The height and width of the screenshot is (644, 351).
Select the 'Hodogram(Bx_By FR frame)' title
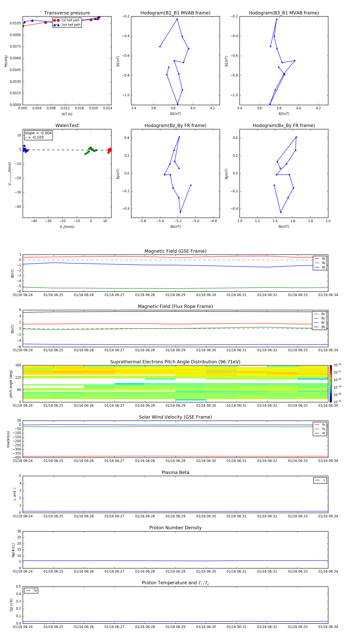pos(284,125)
